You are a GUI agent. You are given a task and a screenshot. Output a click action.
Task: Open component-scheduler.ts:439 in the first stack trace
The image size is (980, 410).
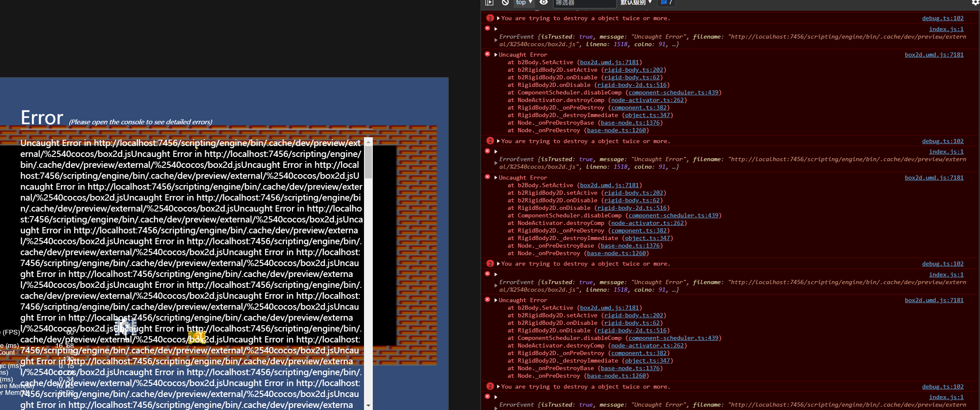click(x=673, y=93)
